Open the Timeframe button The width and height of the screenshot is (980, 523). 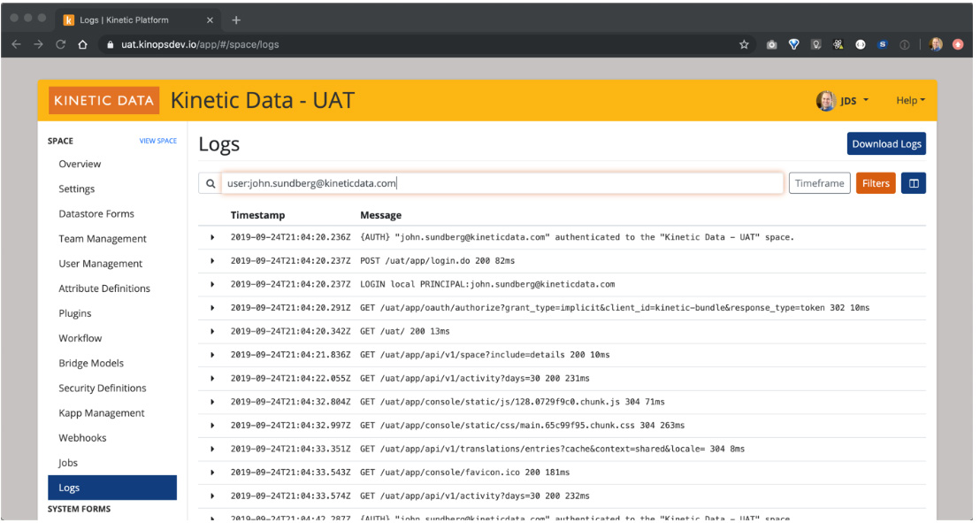pos(819,183)
